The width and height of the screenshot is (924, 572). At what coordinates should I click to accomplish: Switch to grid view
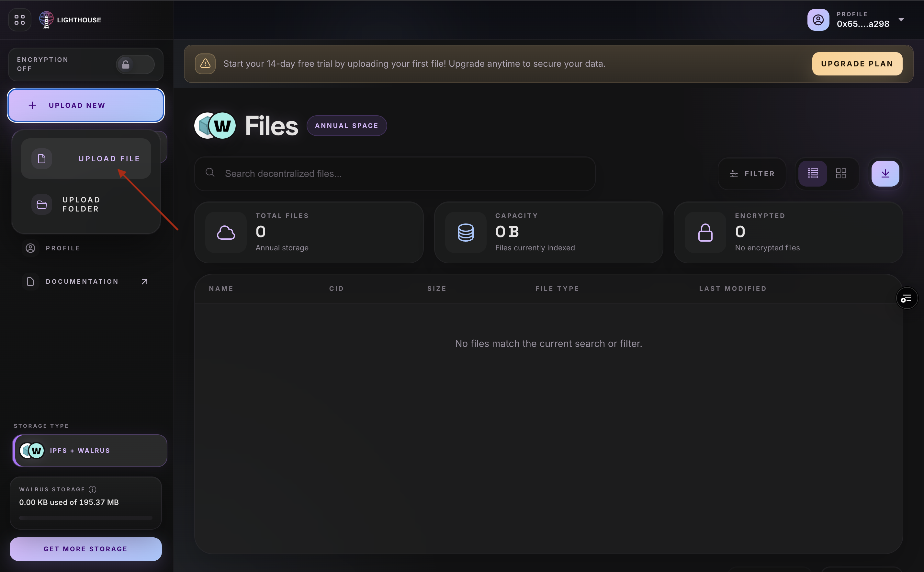pyautogui.click(x=841, y=174)
